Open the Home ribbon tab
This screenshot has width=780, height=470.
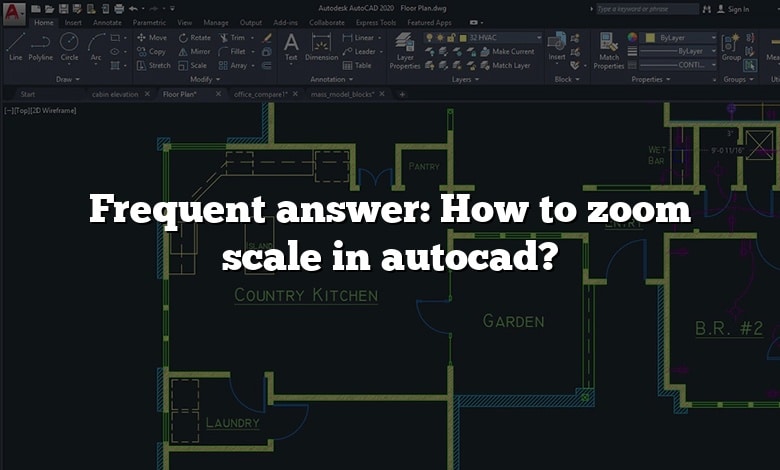click(x=44, y=22)
